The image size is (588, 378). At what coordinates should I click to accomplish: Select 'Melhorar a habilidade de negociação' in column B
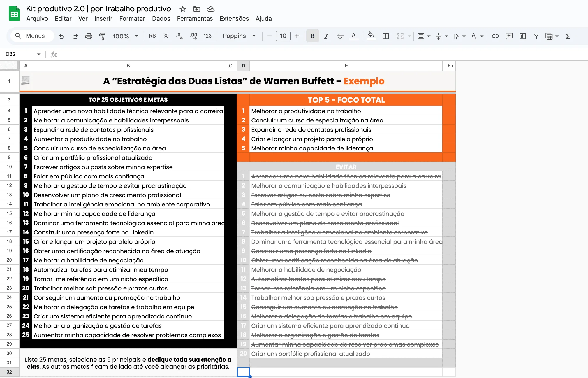[x=128, y=260]
